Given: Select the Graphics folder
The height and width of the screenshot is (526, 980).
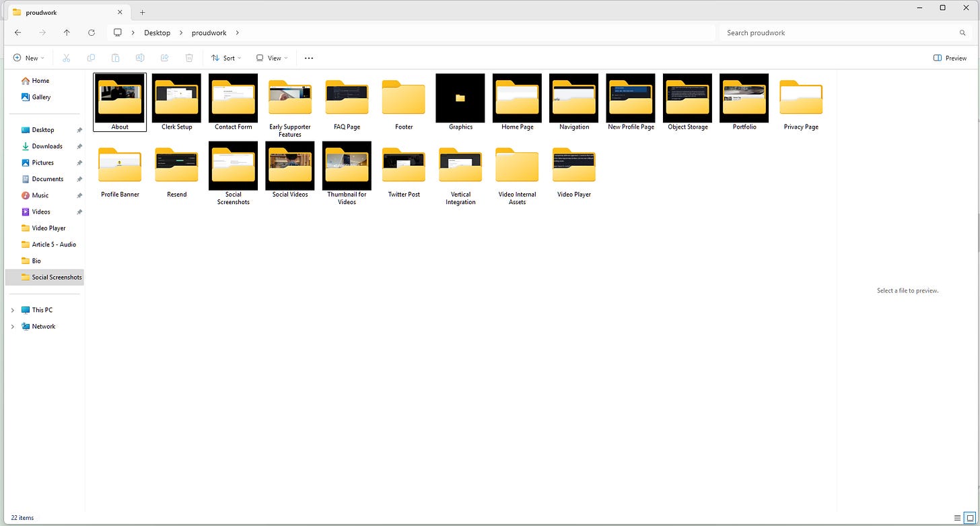Looking at the screenshot, I should pos(460,102).
